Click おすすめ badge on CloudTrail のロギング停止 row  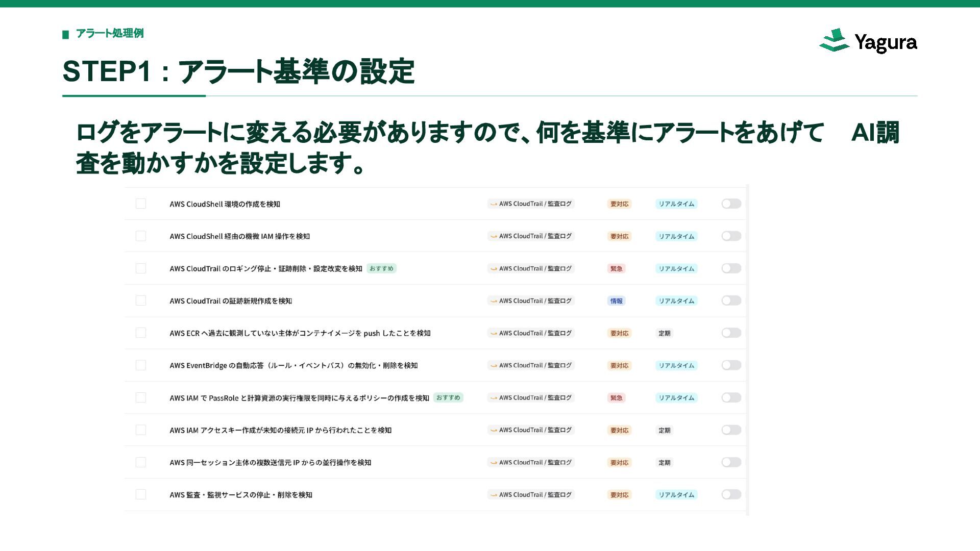tap(382, 268)
